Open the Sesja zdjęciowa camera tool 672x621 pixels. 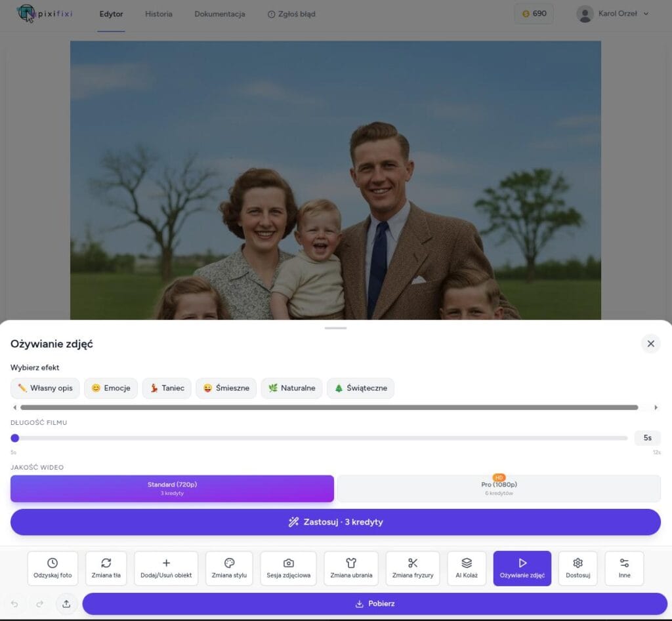pyautogui.click(x=288, y=568)
